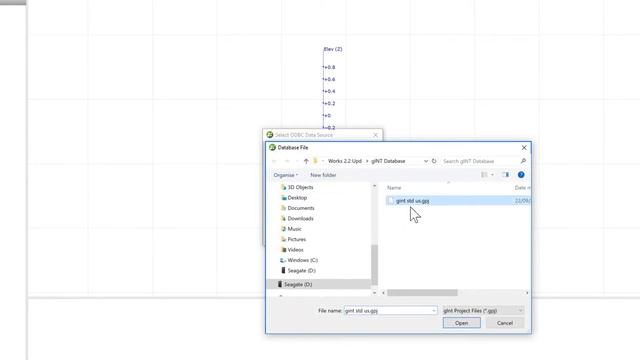
Task: Click the search magnifier icon
Action: point(523,161)
